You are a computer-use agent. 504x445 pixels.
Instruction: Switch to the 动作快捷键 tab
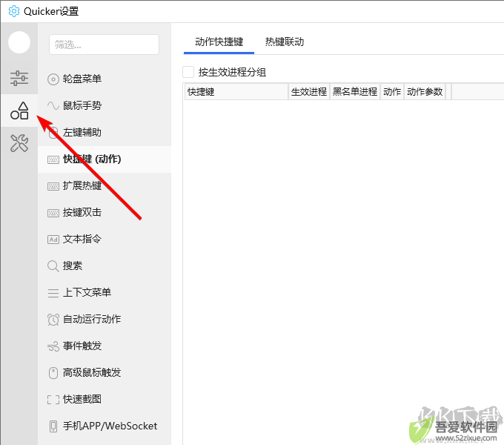219,42
